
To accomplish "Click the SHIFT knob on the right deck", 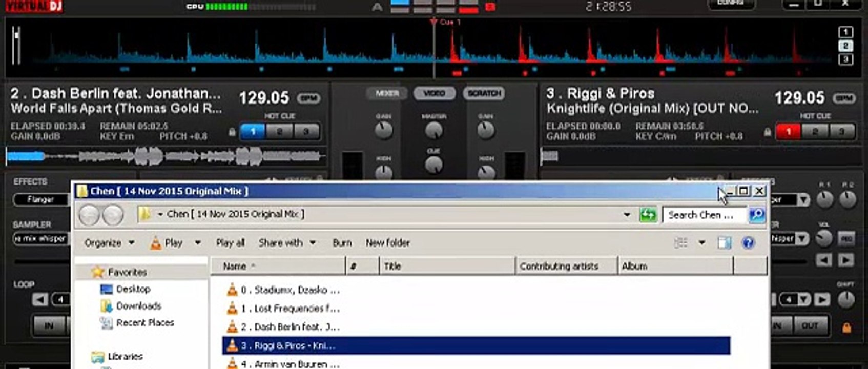I will pyautogui.click(x=845, y=299).
